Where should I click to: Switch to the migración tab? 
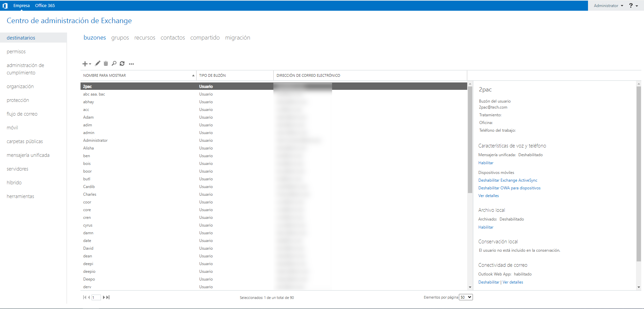(237, 38)
